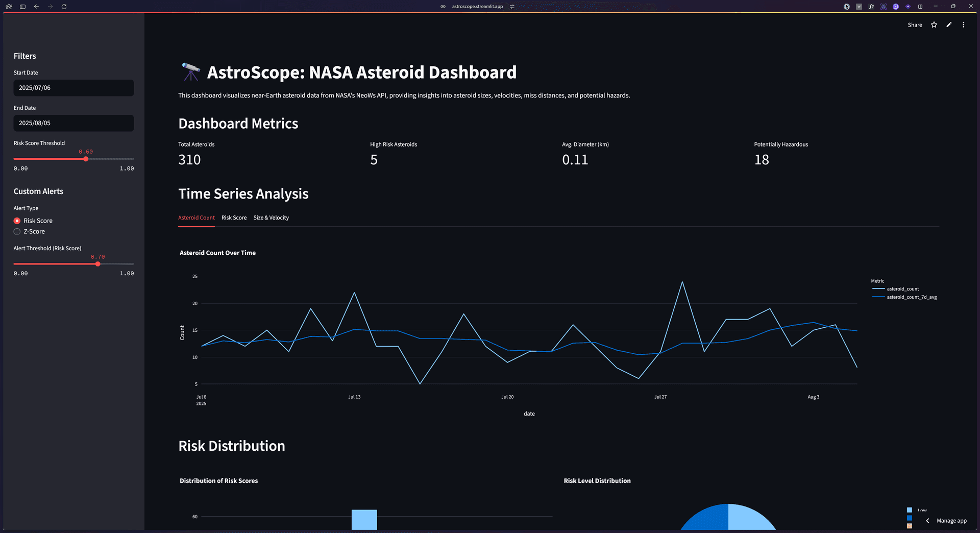Switch to the Risk Score tab
Viewport: 980px width, 533px height.
point(234,218)
